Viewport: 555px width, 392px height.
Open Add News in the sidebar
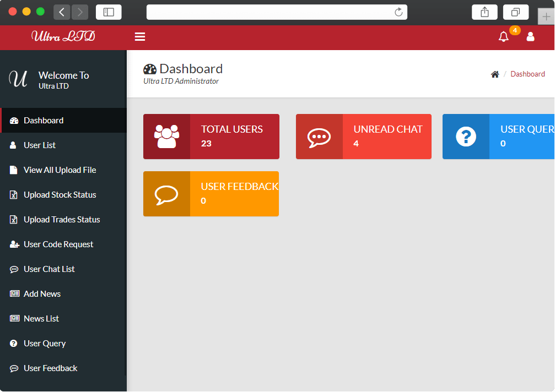click(63, 294)
